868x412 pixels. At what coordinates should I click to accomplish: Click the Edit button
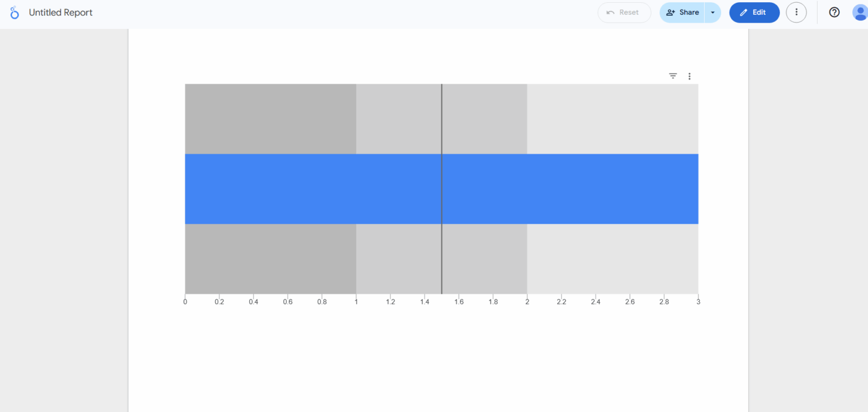click(754, 12)
